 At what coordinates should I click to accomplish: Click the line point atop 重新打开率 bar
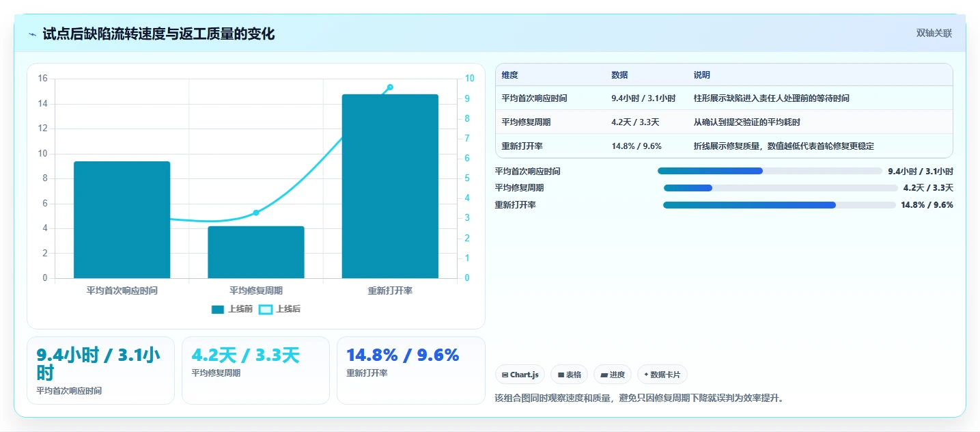click(390, 87)
